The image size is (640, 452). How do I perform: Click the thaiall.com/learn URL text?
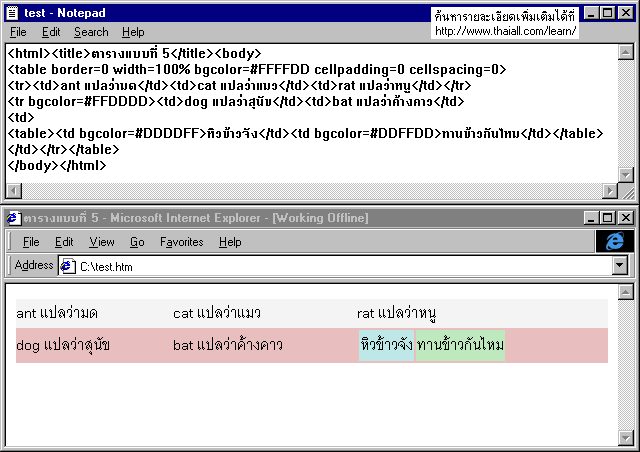coord(505,31)
